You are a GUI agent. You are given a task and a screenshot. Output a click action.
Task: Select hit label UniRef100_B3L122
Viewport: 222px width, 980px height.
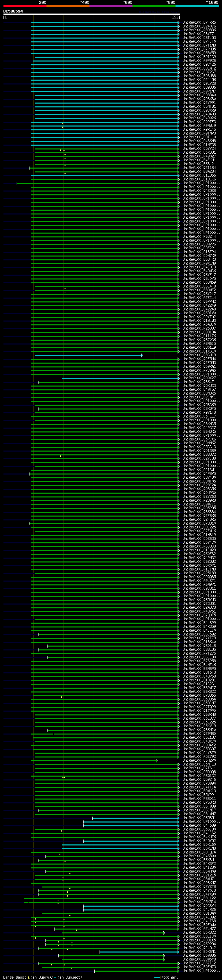[199, 898]
